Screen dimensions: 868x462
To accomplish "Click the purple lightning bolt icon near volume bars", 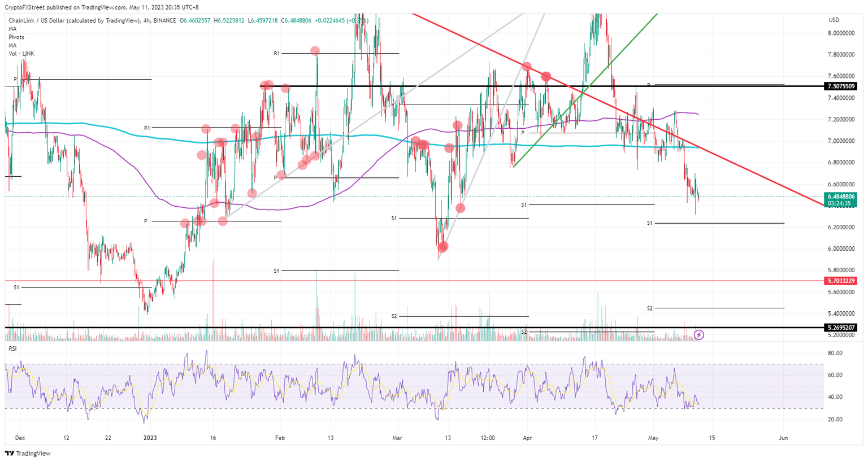I will (x=698, y=336).
